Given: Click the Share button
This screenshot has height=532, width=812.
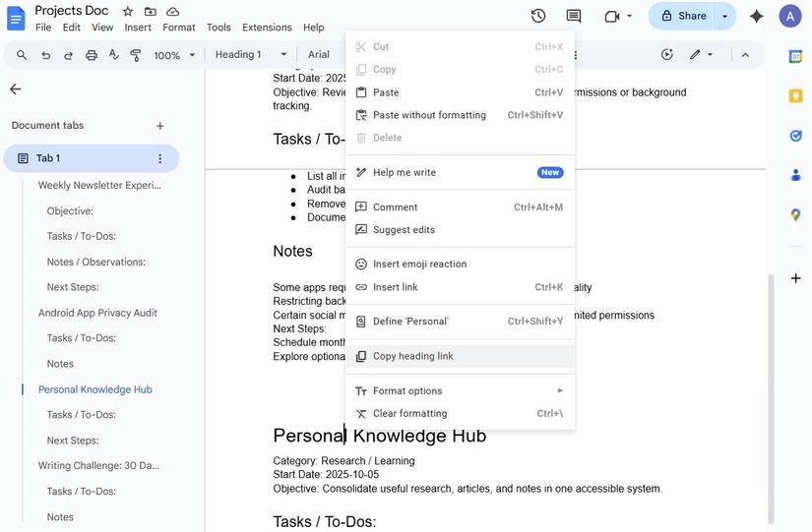Looking at the screenshot, I should point(682,16).
